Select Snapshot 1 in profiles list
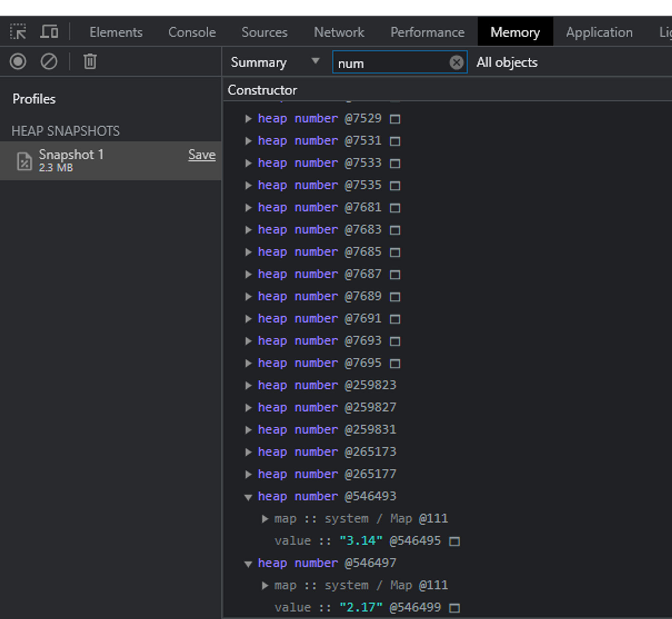The width and height of the screenshot is (672, 619). tap(111, 161)
